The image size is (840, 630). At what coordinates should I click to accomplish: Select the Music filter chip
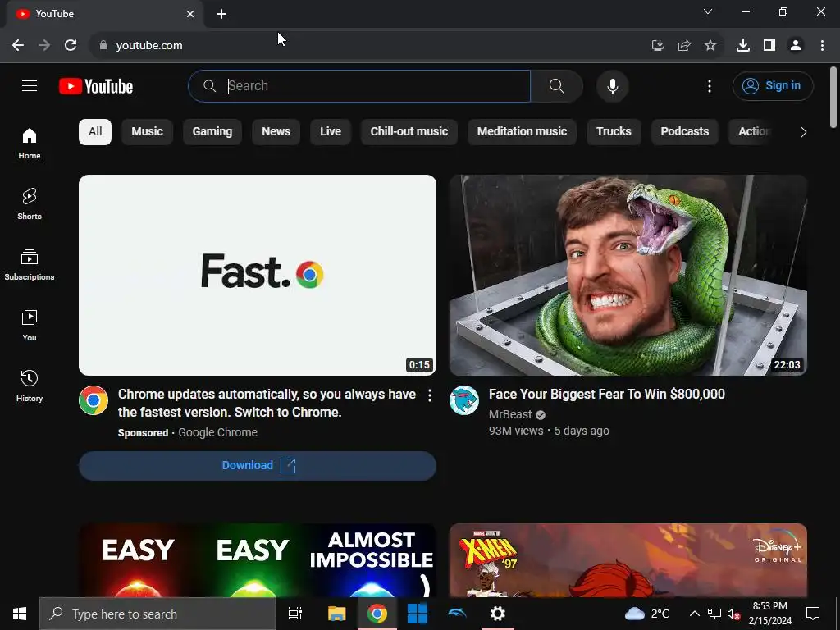[148, 132]
